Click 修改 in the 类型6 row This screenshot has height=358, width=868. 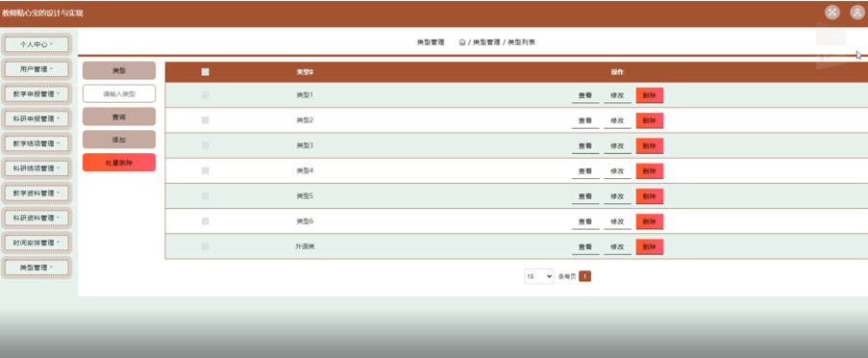coord(617,221)
